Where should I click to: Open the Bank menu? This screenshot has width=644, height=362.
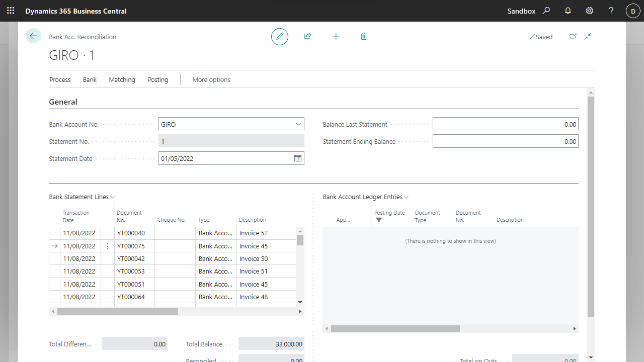point(90,79)
